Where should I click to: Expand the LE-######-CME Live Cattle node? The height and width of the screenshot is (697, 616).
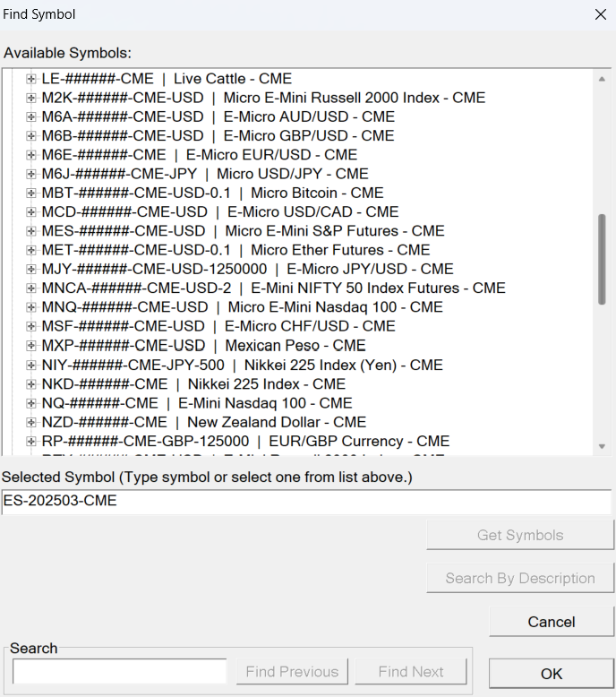coord(30,79)
